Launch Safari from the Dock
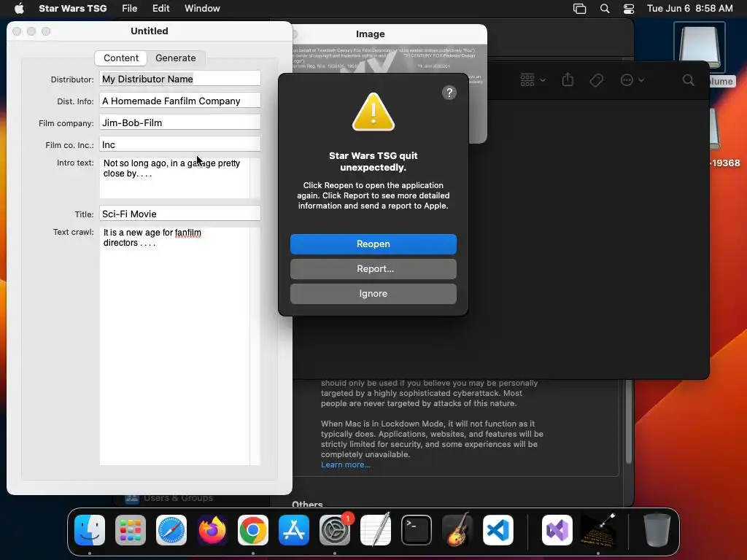 pyautogui.click(x=171, y=530)
